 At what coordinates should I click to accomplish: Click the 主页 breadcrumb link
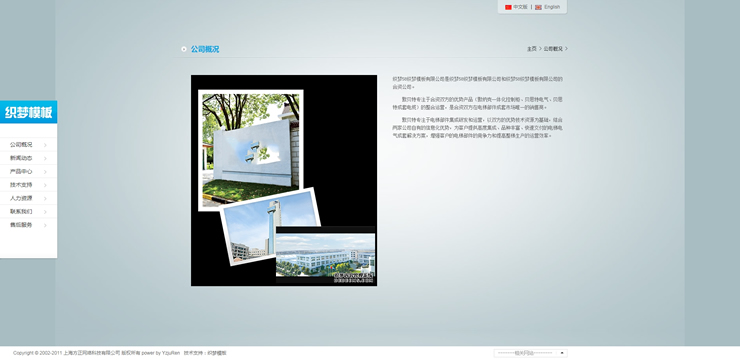click(x=532, y=49)
